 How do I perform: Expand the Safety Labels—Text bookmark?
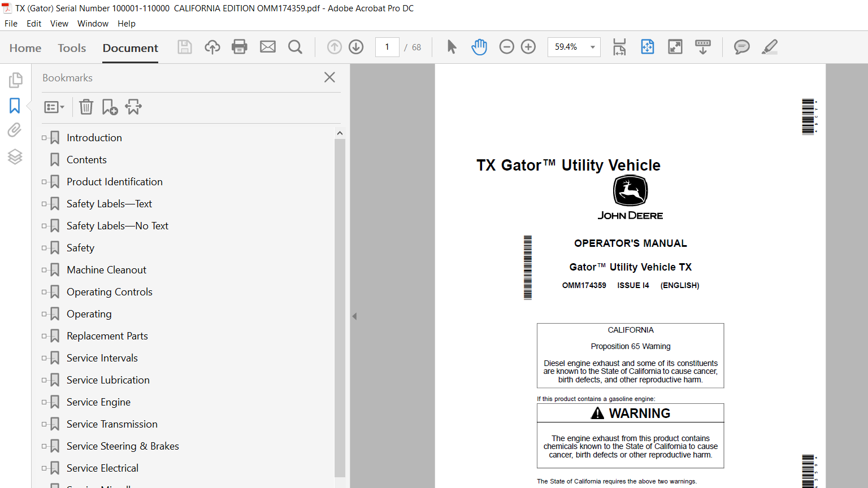tap(44, 204)
